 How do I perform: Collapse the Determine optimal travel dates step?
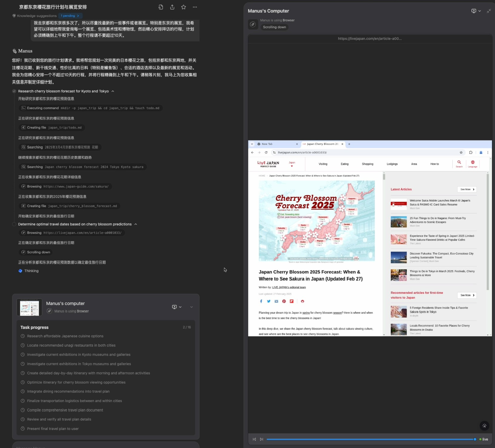[x=136, y=224]
